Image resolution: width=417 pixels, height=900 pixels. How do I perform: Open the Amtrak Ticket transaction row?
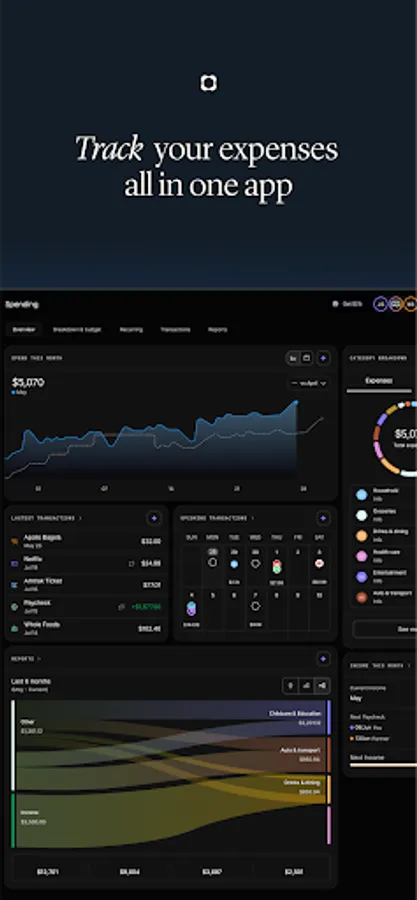tap(86, 585)
